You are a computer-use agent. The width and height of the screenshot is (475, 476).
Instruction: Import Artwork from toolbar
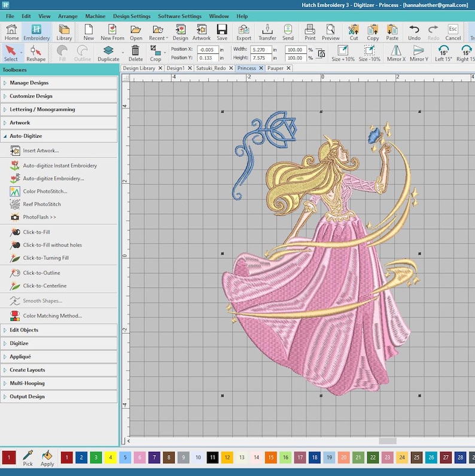(x=202, y=32)
